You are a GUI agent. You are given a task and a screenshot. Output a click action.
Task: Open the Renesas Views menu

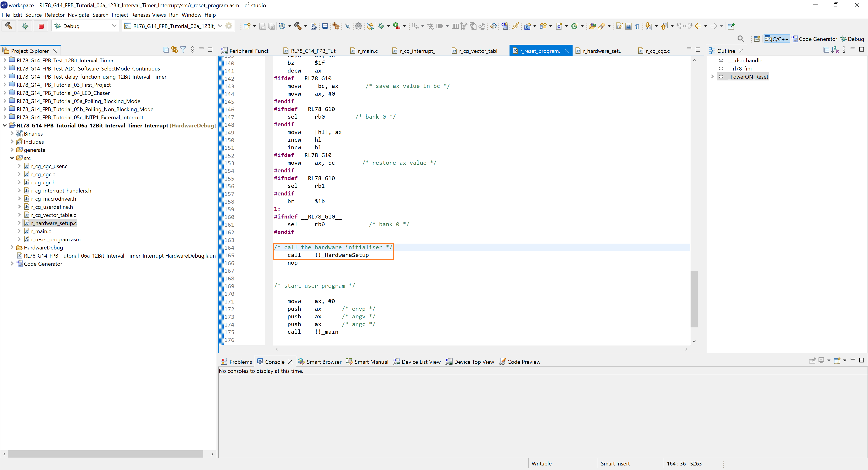tap(148, 15)
